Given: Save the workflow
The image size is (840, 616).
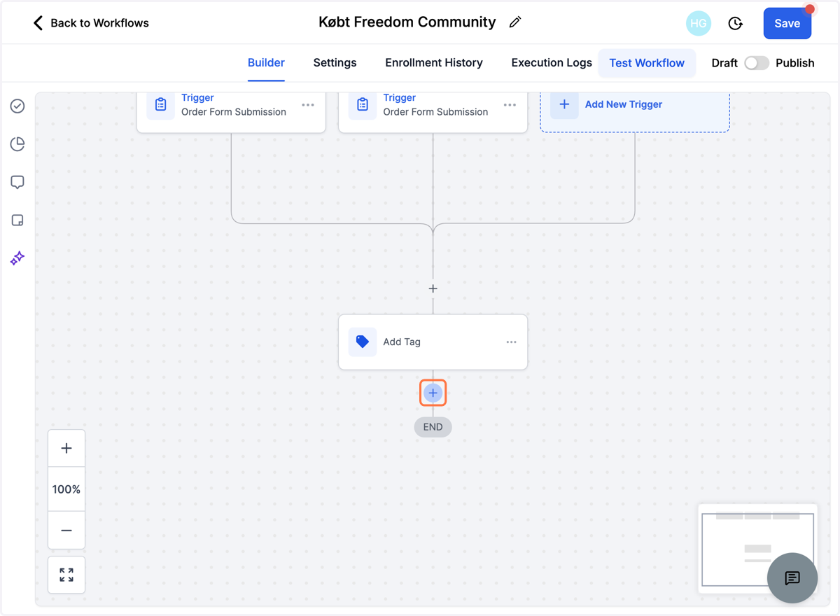Looking at the screenshot, I should [787, 23].
